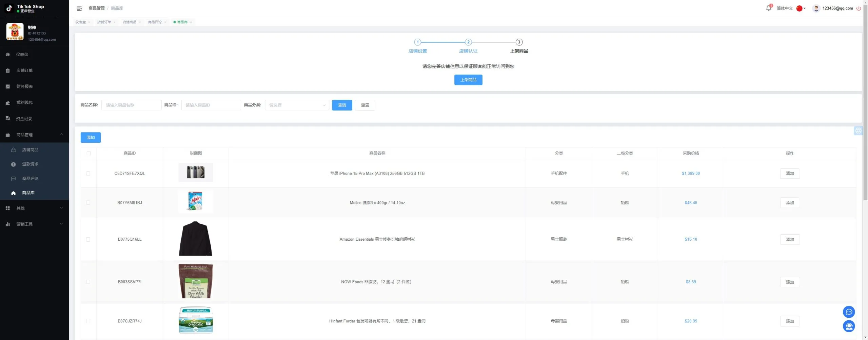
Task: Check the box for row B0775Q16LL
Action: click(88, 239)
